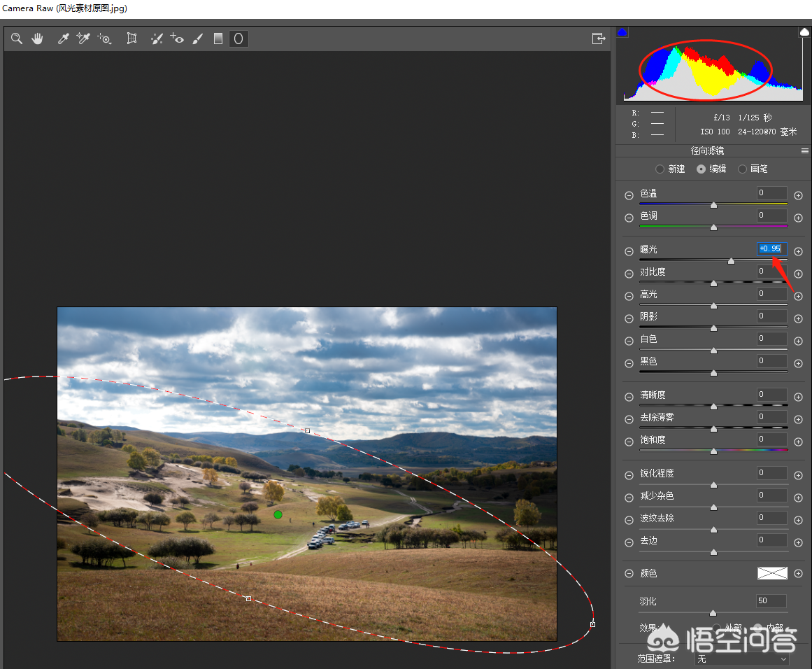Click the 曝光 value field +0.95
This screenshot has height=669, width=812.
point(771,248)
